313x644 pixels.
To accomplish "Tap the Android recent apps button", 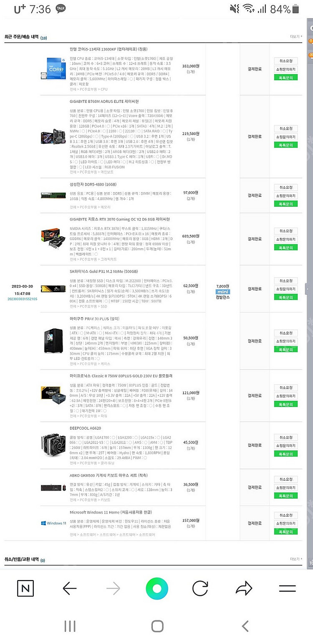I will tap(70, 626).
